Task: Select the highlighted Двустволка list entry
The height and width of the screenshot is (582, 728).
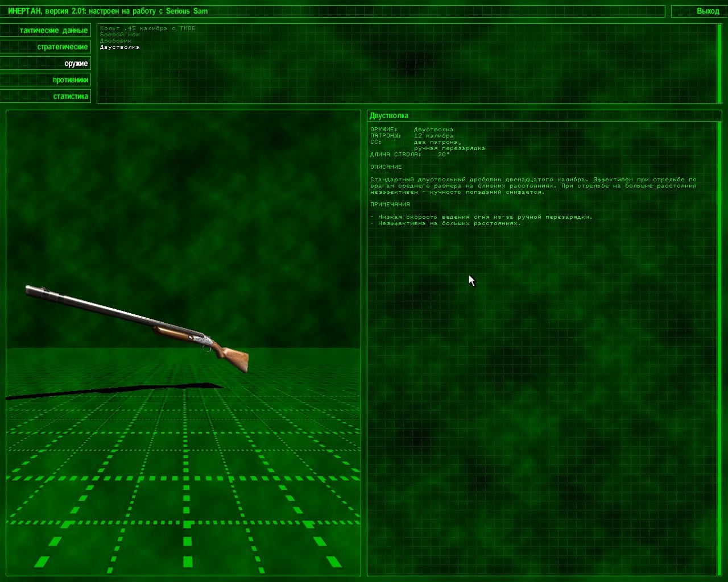Action: point(120,47)
